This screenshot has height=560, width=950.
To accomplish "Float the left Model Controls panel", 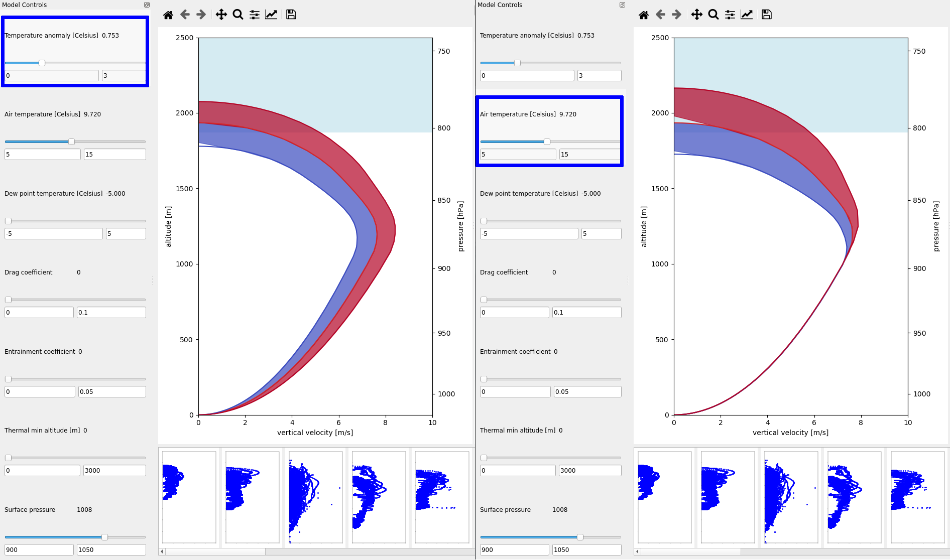I will (147, 5).
